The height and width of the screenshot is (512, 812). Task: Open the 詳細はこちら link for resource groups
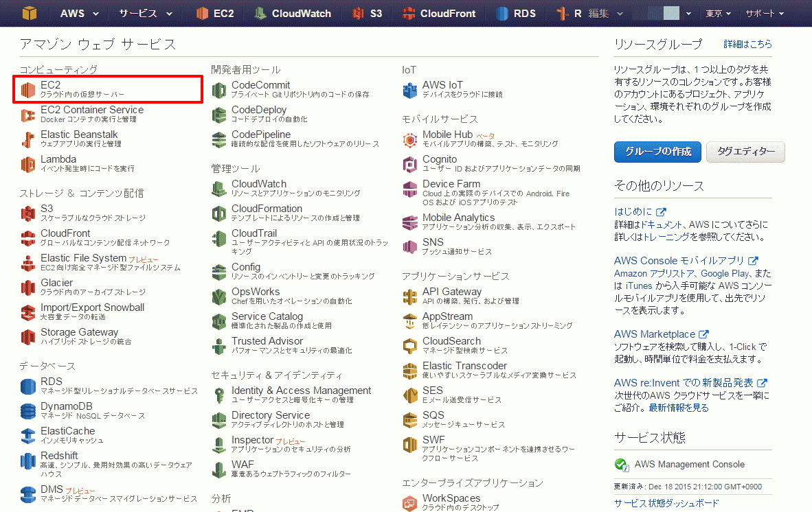(747, 45)
